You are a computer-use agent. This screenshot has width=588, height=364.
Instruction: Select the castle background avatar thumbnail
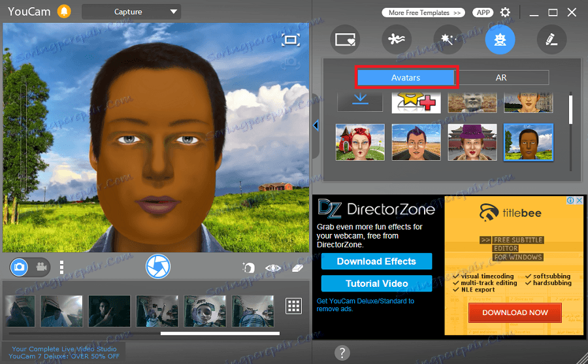tap(529, 103)
